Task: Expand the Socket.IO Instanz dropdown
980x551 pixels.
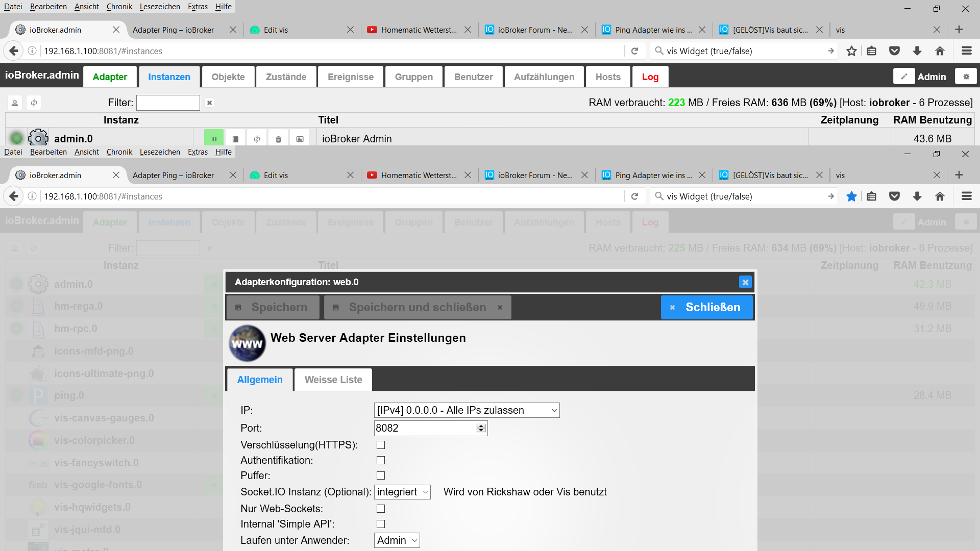Action: 402,492
